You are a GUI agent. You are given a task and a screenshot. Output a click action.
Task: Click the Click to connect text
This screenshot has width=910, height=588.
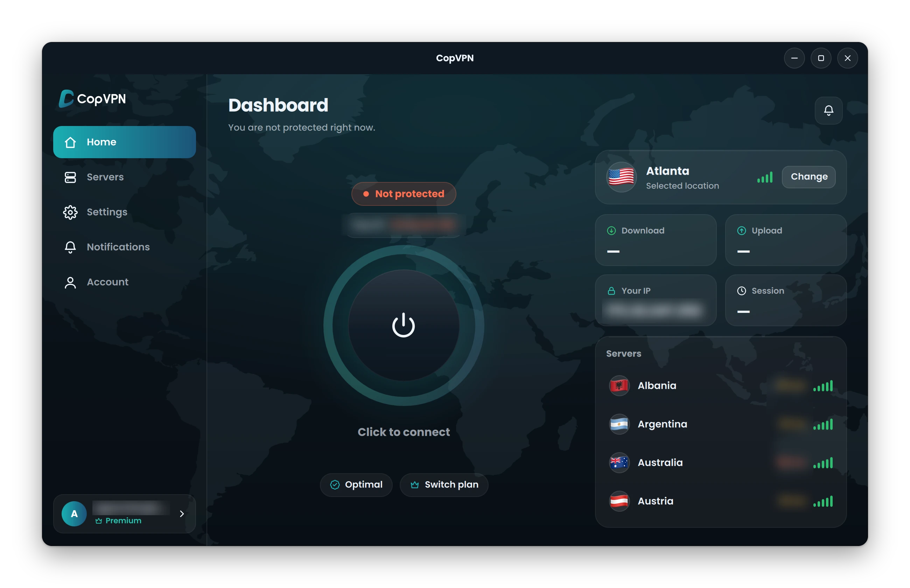(404, 432)
